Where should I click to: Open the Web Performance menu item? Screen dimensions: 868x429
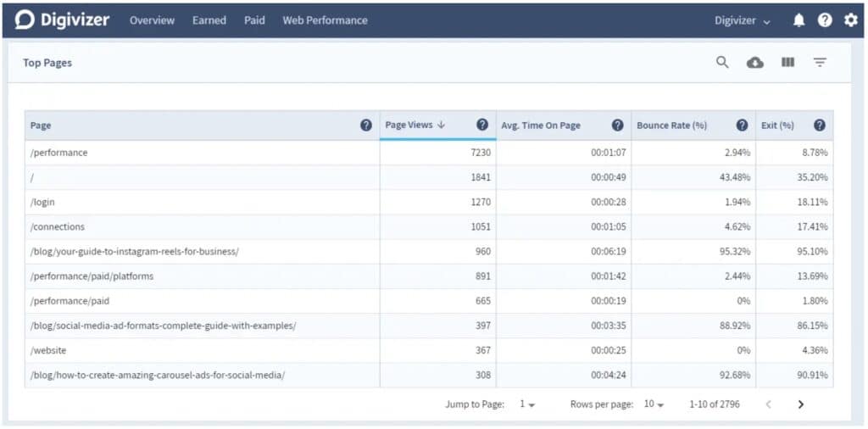pos(325,20)
